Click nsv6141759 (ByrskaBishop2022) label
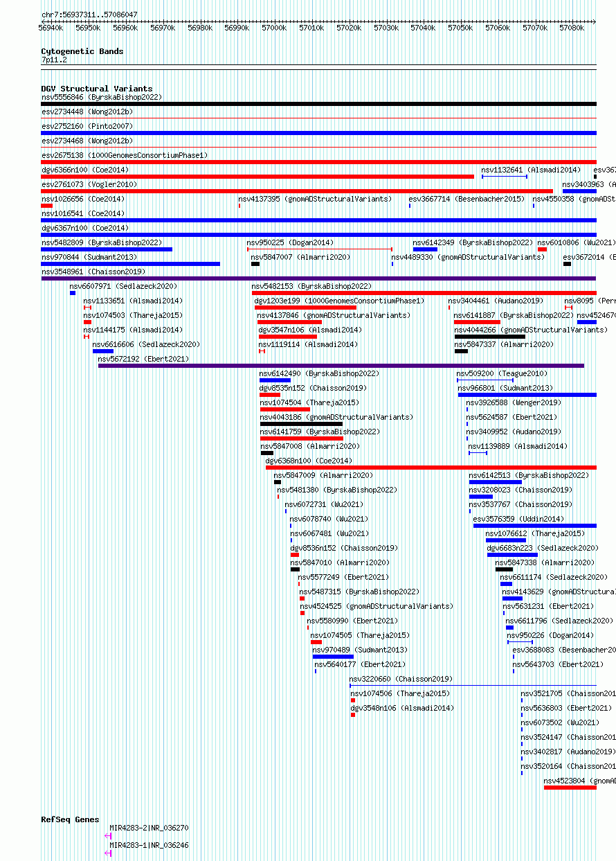The height and width of the screenshot is (861, 616). 320,432
